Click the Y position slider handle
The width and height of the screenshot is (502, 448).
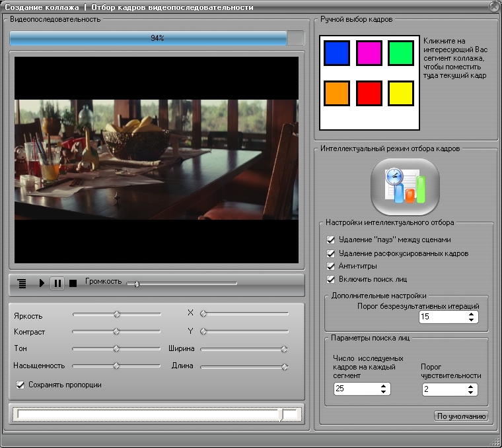coord(203,332)
